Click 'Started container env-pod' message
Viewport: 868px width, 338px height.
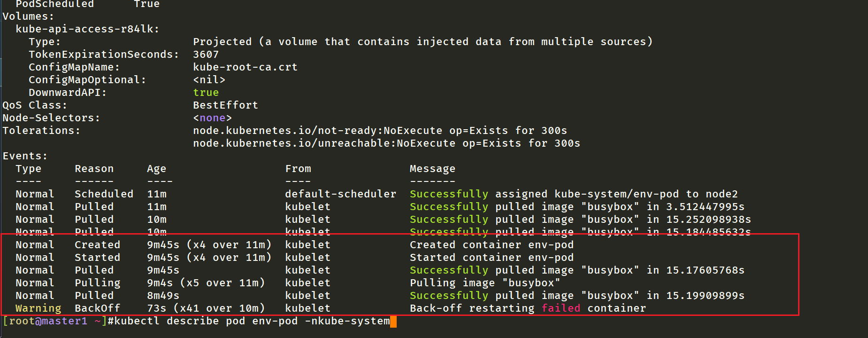492,258
